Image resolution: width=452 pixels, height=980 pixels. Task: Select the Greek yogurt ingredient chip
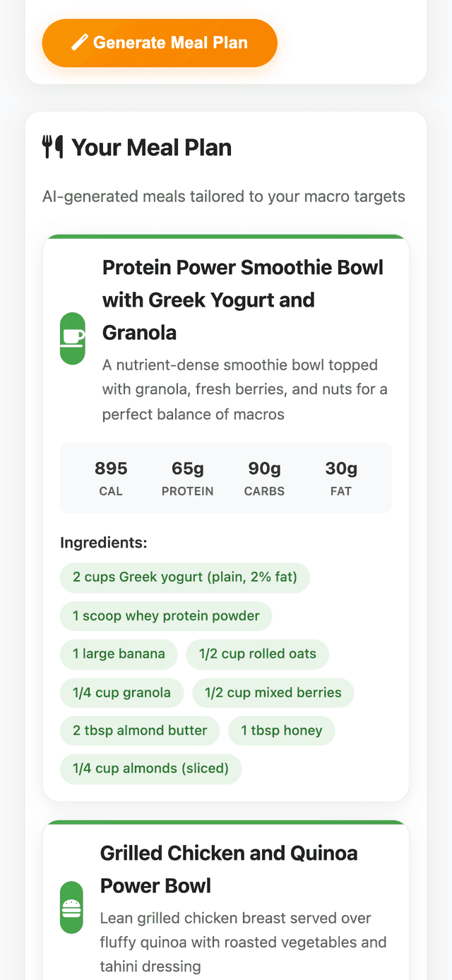tap(184, 577)
